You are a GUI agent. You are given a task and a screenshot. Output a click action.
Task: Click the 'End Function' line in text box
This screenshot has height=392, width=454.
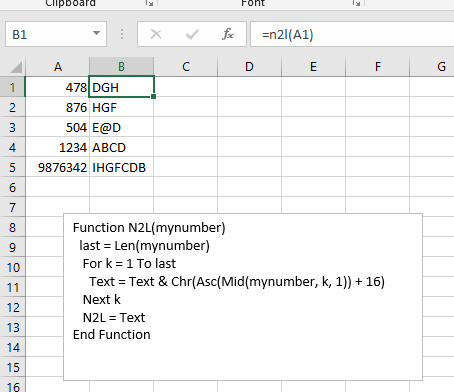pyautogui.click(x=112, y=335)
